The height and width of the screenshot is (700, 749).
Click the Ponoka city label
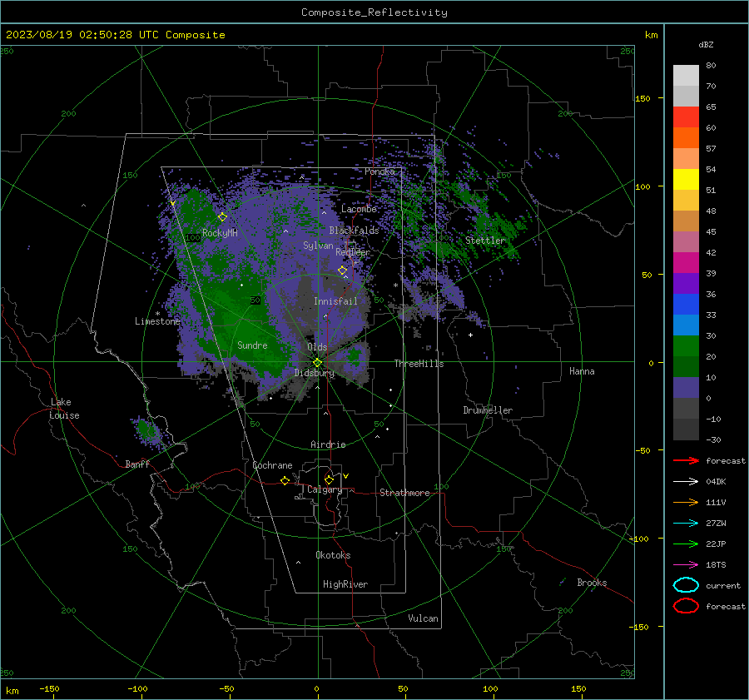point(379,171)
